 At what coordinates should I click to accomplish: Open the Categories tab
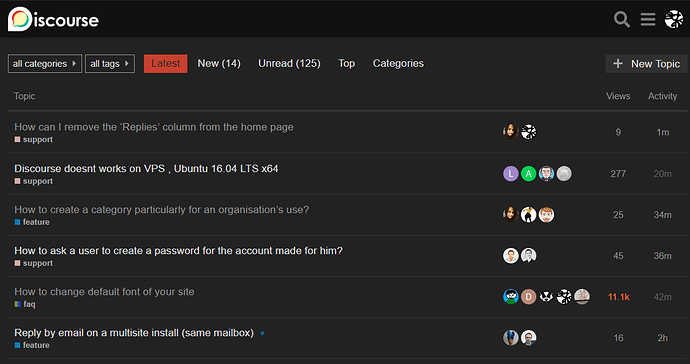398,64
